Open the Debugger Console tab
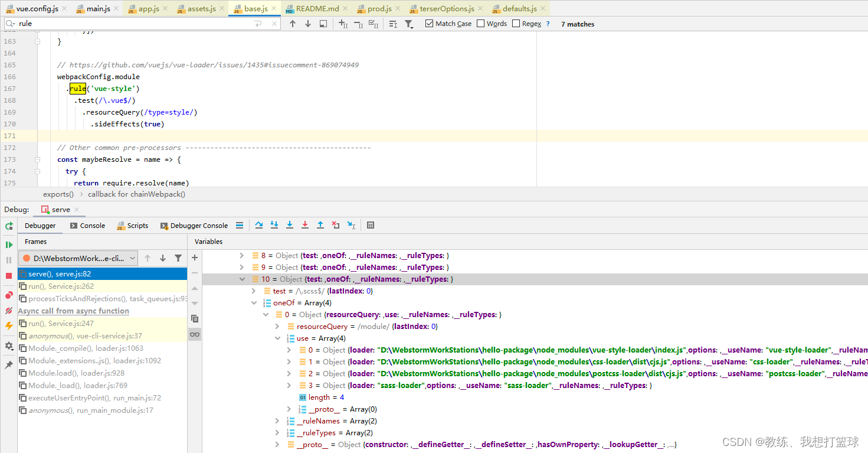 pos(194,226)
